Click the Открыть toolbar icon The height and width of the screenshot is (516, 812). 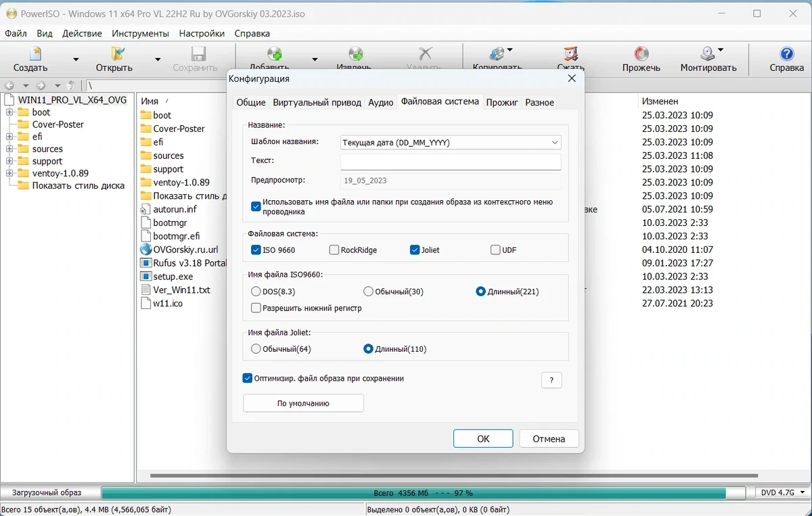116,54
